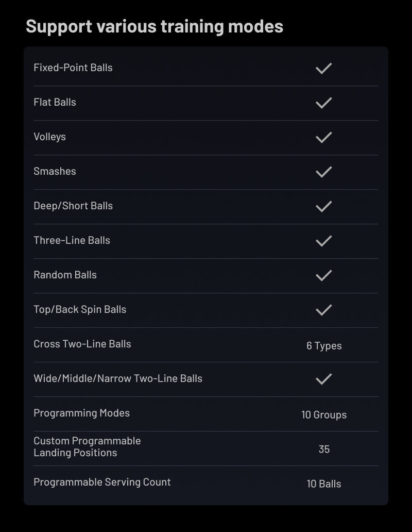This screenshot has width=412, height=532.
Task: Click the Deep/Short Balls checkmark
Action: pyautogui.click(x=323, y=206)
